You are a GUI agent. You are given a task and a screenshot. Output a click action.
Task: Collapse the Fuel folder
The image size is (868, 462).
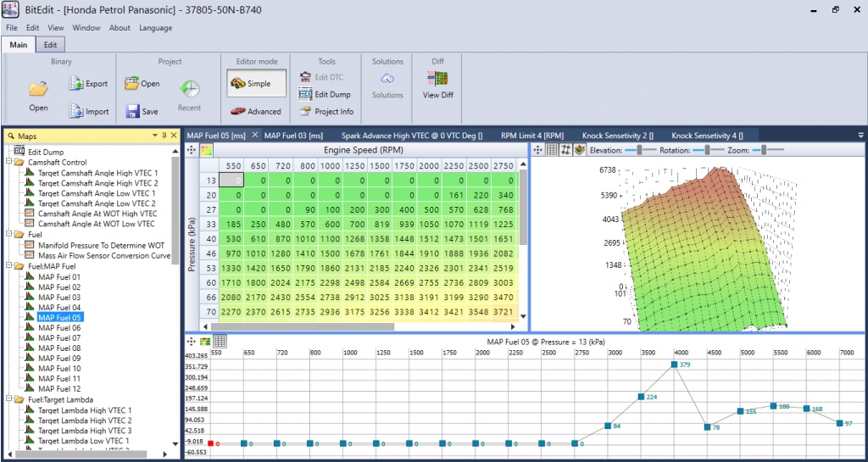click(8, 235)
